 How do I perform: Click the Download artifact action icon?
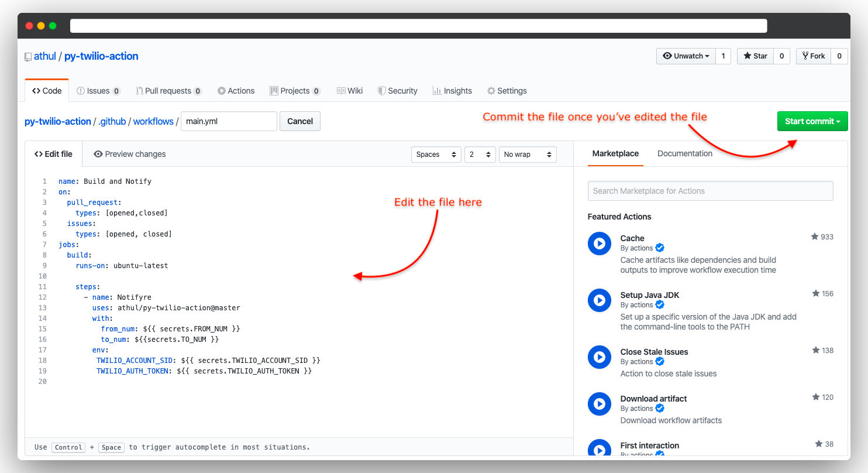[599, 403]
